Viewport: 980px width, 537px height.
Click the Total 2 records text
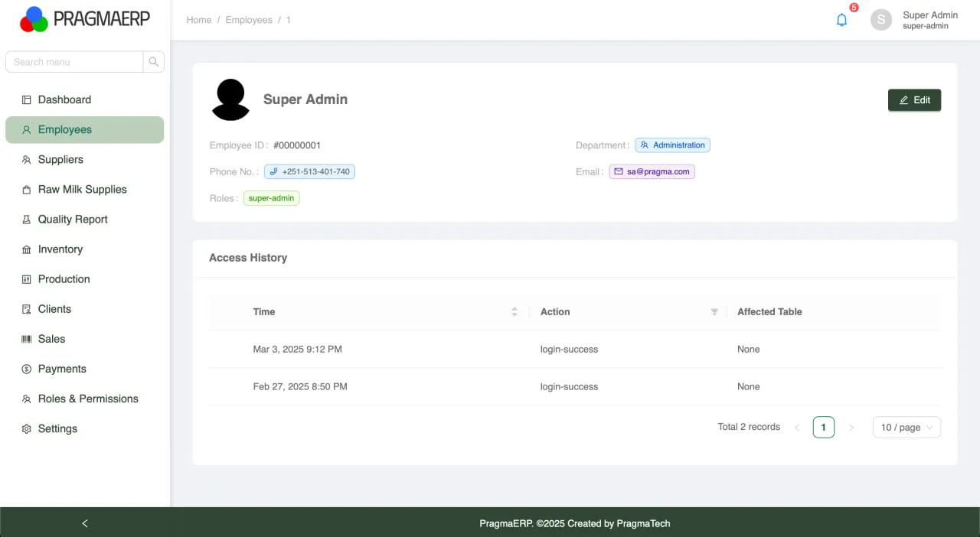coord(749,427)
